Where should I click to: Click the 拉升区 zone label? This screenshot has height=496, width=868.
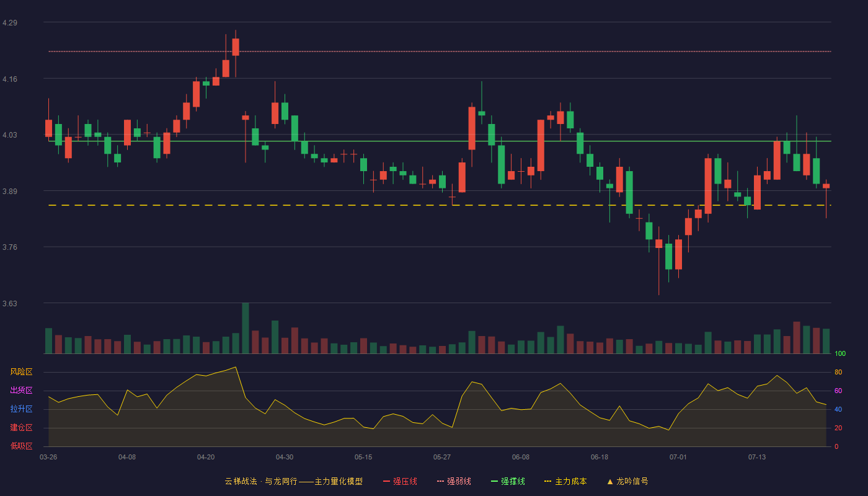point(21,409)
